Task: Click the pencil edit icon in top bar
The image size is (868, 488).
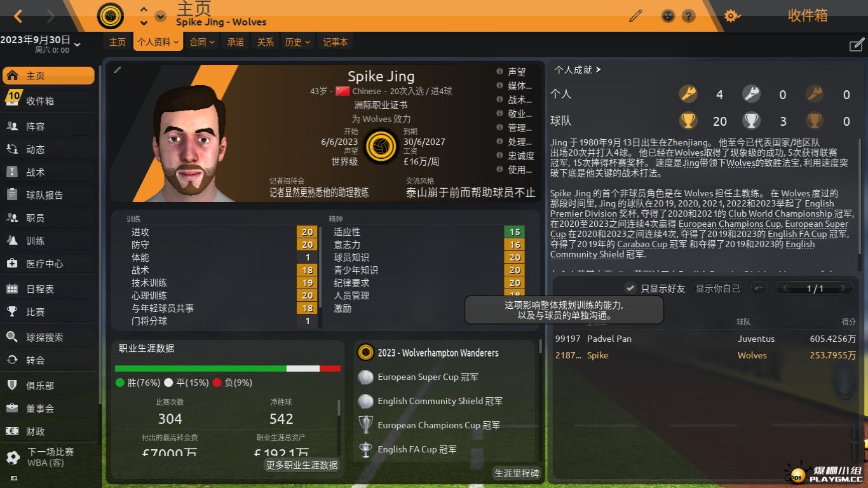Action: tap(635, 16)
